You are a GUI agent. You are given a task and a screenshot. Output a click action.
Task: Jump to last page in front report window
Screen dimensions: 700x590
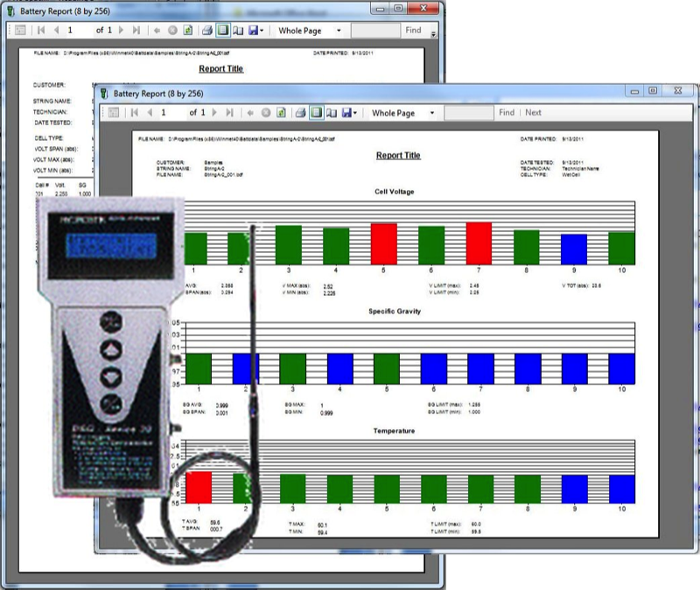pos(229,113)
